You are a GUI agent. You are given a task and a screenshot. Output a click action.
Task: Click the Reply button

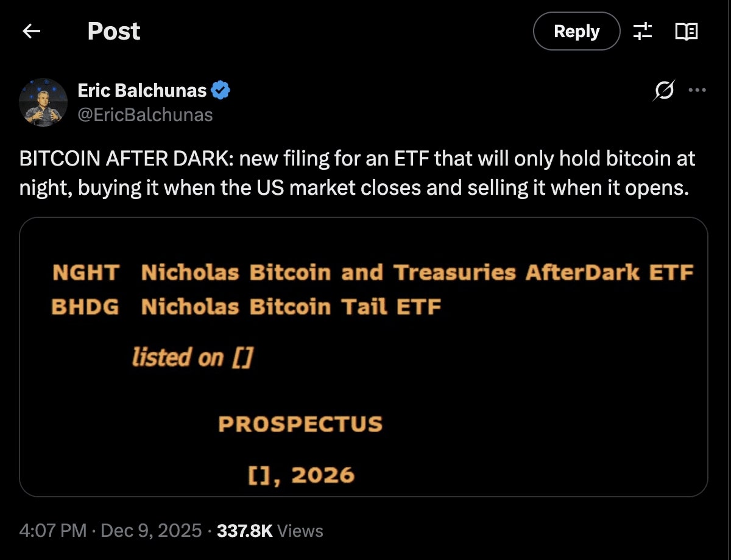click(x=576, y=31)
